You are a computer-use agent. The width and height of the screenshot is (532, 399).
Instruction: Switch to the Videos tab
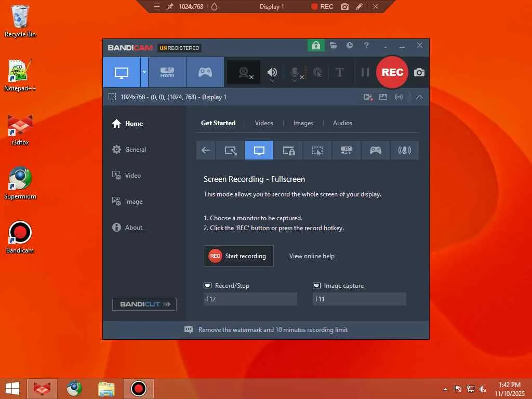click(264, 123)
